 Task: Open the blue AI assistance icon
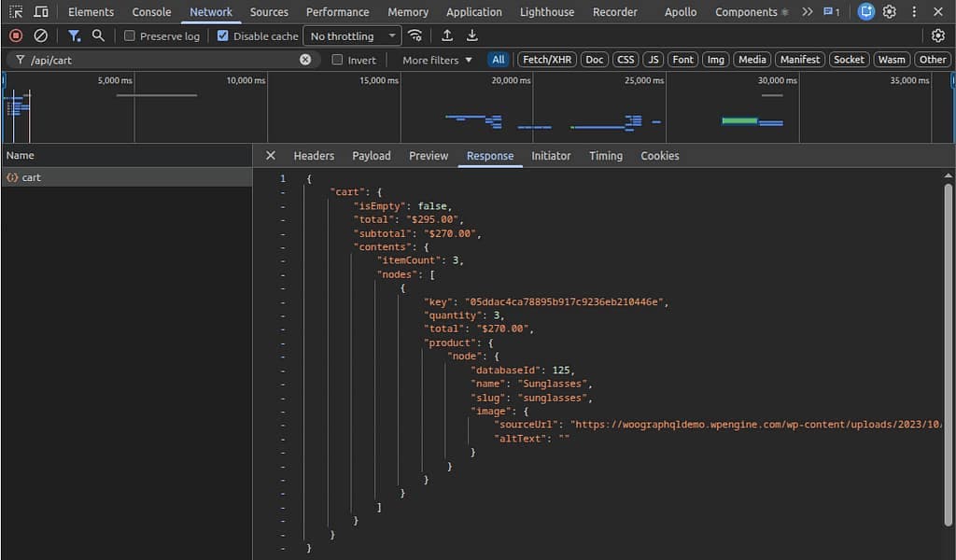click(x=865, y=11)
